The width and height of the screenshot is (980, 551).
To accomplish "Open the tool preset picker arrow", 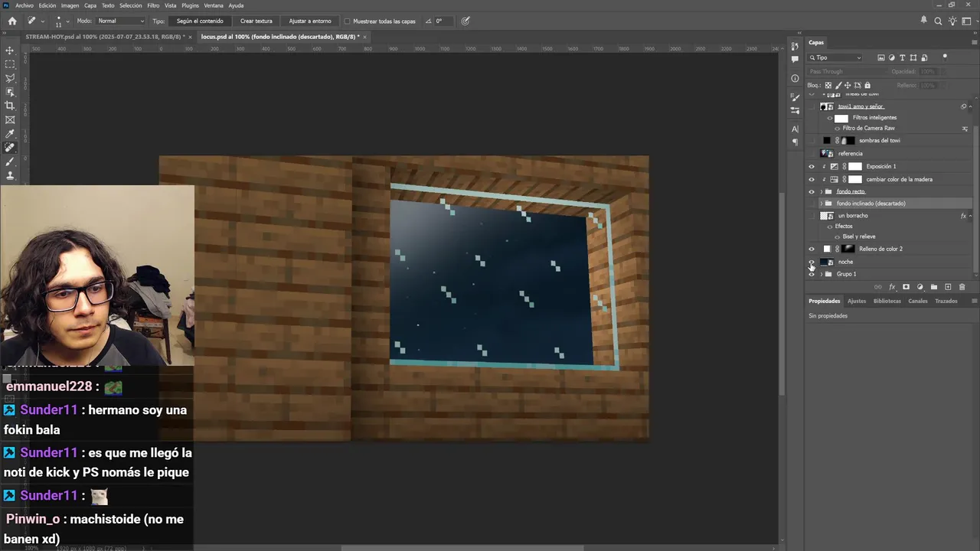I will point(42,21).
